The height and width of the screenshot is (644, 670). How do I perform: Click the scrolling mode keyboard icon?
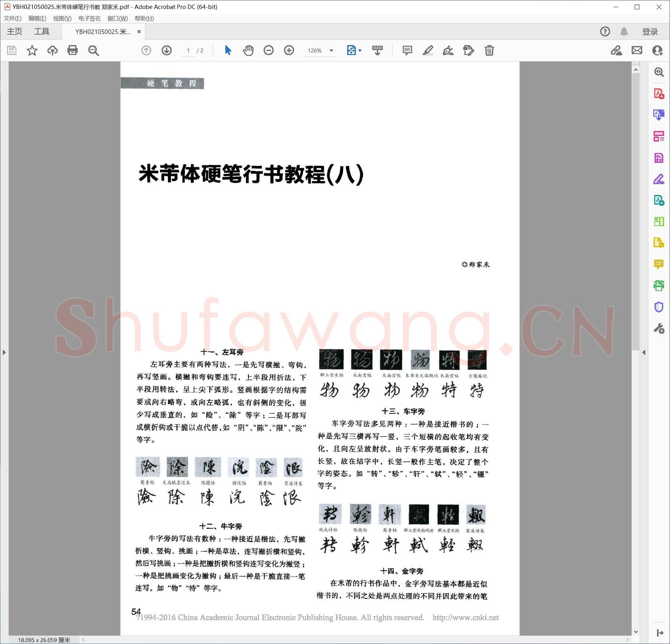377,50
